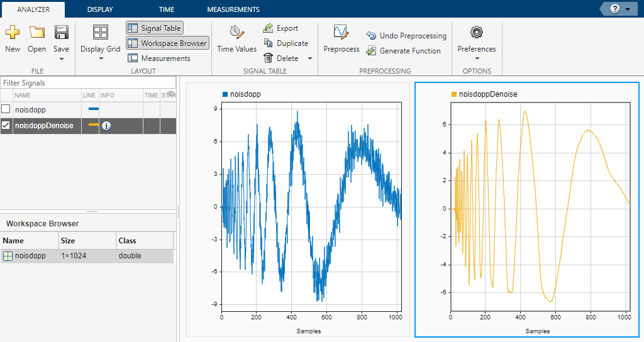Screen dimensions: 644x342
Task: Switch to the TIME tab
Action: 167,9
